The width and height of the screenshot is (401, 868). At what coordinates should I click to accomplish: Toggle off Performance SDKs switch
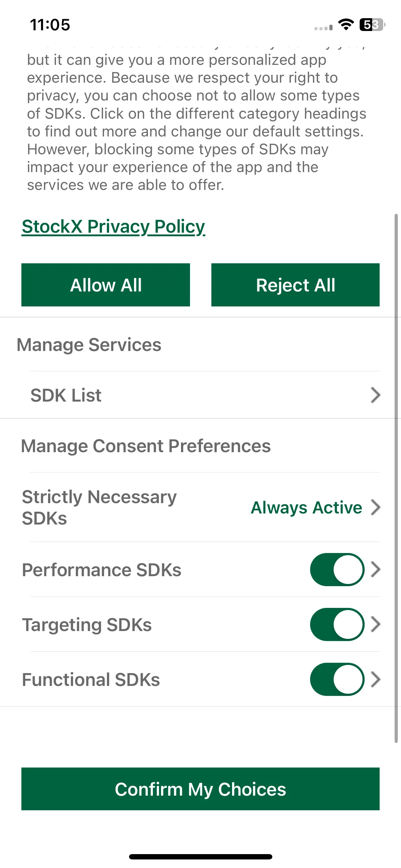click(x=337, y=569)
